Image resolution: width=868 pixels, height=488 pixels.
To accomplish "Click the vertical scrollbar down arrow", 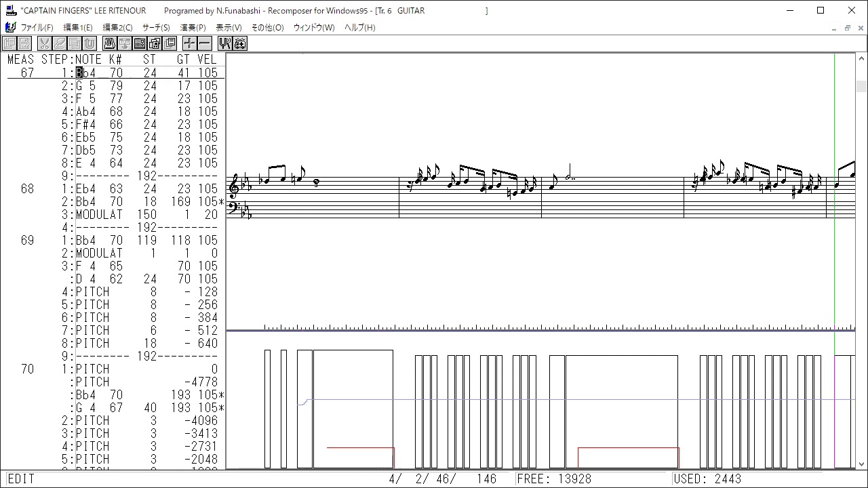I will click(x=862, y=464).
